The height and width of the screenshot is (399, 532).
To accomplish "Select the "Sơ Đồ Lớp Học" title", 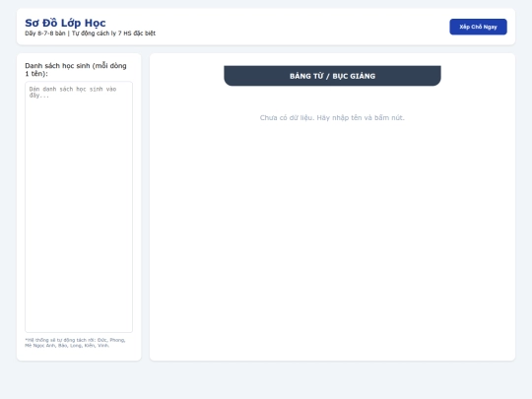I will click(x=65, y=23).
